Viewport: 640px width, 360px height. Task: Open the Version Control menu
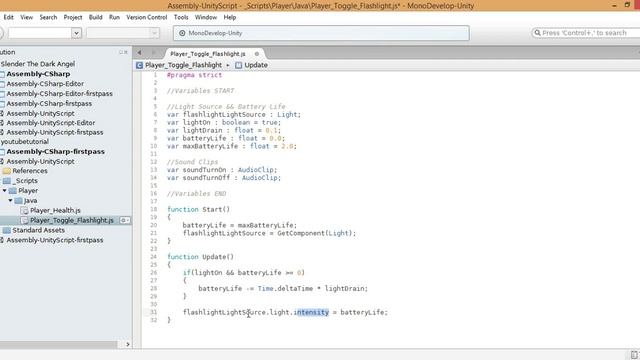[147, 17]
